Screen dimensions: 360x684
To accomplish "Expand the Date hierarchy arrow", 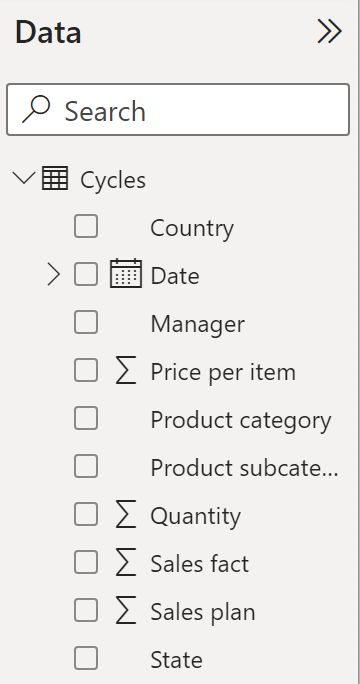I will point(53,275).
